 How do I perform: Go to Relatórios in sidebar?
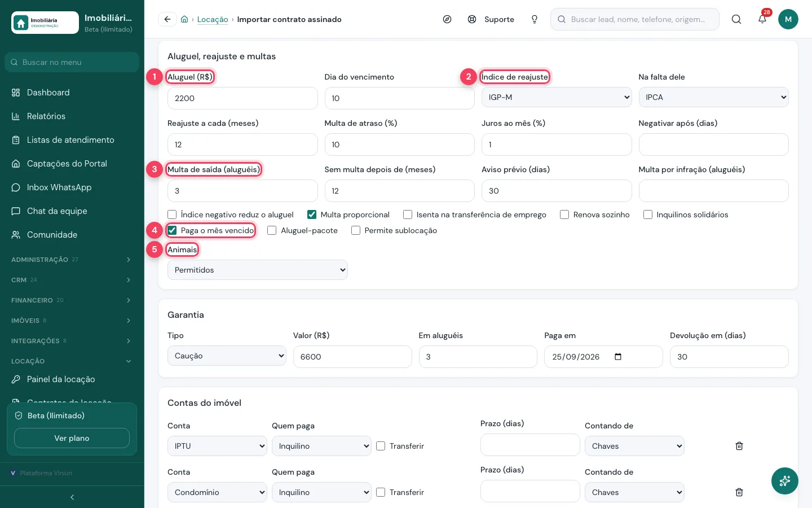(x=72, y=116)
